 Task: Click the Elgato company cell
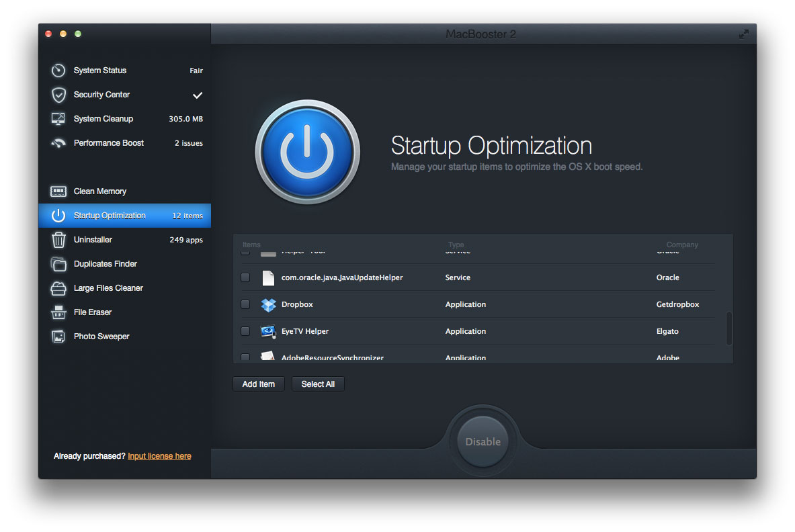point(667,331)
